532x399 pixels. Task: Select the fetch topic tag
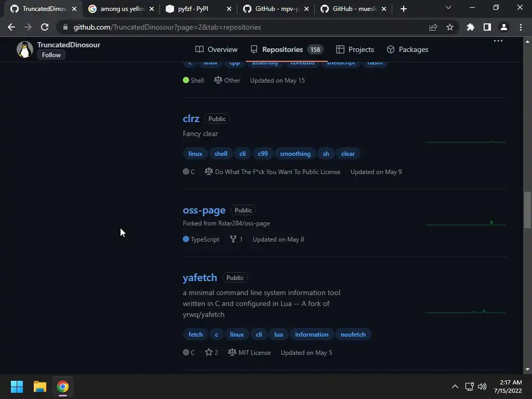(x=196, y=335)
